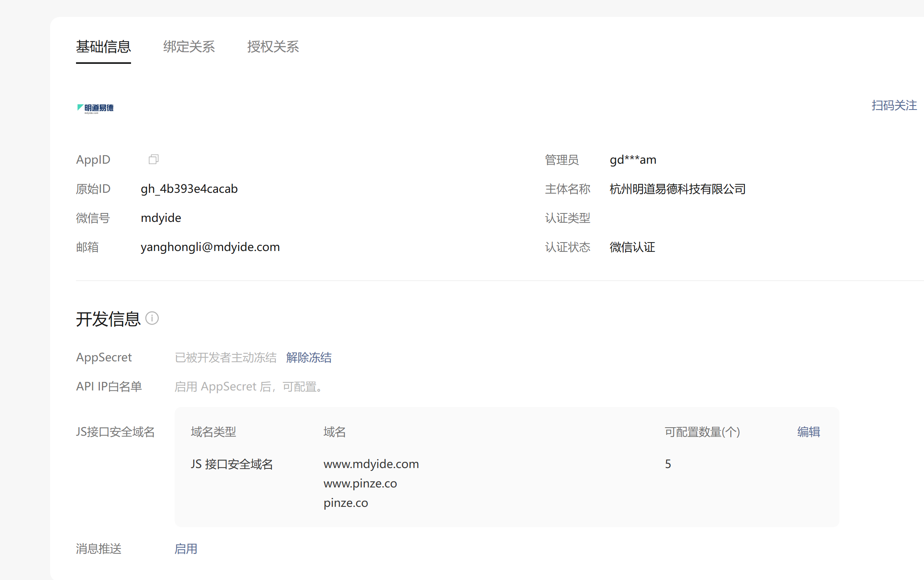
Task: Click domain www.pinze.co in table
Action: click(360, 483)
